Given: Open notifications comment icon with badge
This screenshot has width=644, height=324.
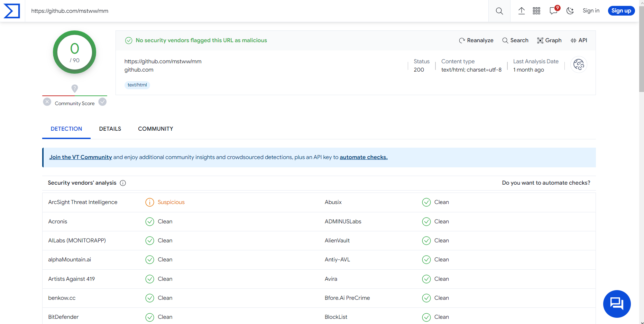Looking at the screenshot, I should click(x=553, y=11).
